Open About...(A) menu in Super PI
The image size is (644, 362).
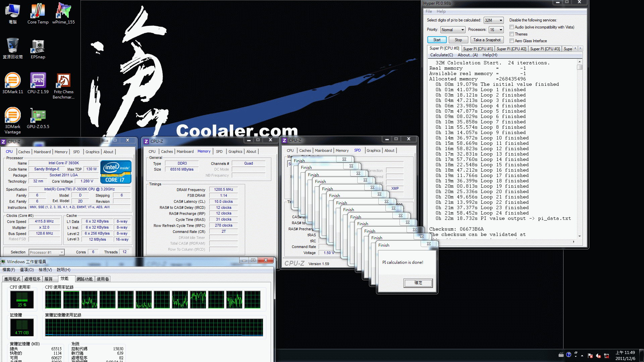tap(468, 55)
